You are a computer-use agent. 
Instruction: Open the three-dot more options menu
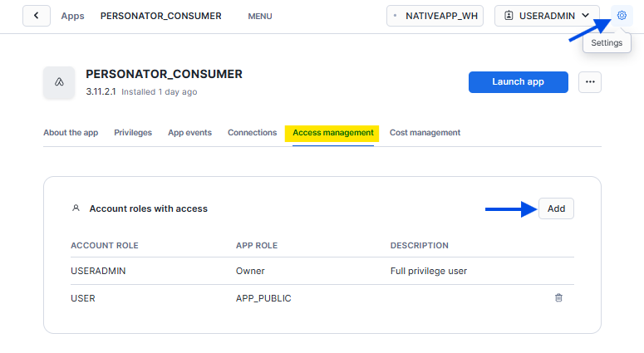(x=590, y=82)
